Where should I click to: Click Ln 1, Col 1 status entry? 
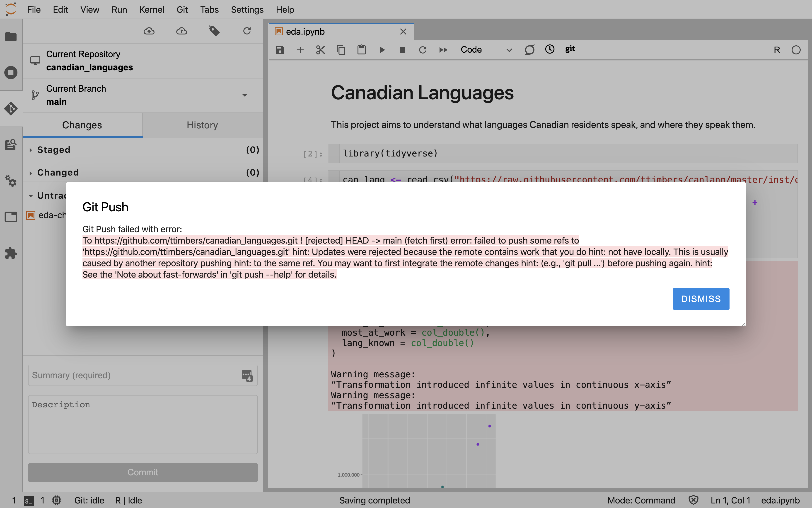point(730,500)
